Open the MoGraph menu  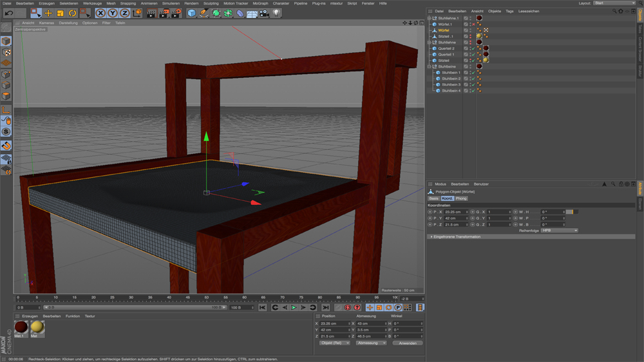(x=260, y=3)
